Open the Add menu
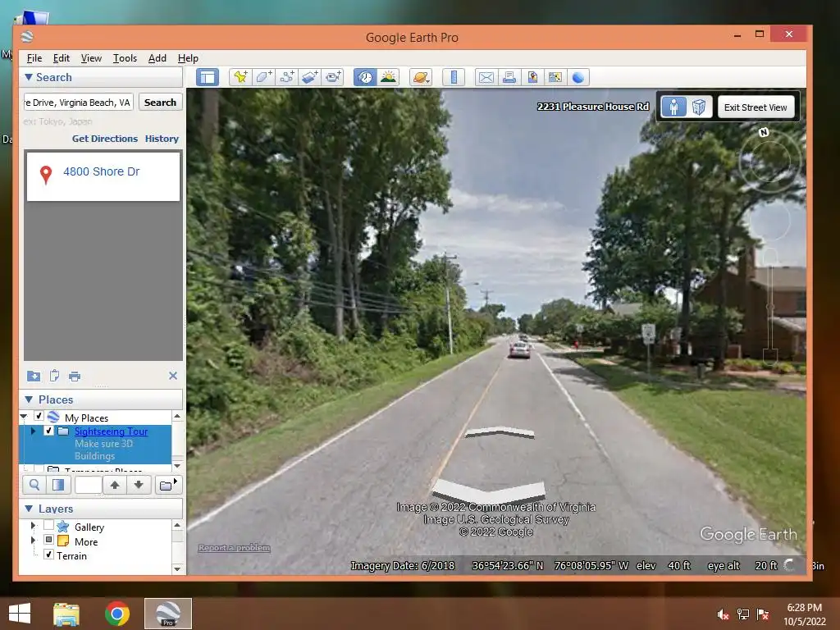Image resolution: width=840 pixels, height=630 pixels. [157, 58]
